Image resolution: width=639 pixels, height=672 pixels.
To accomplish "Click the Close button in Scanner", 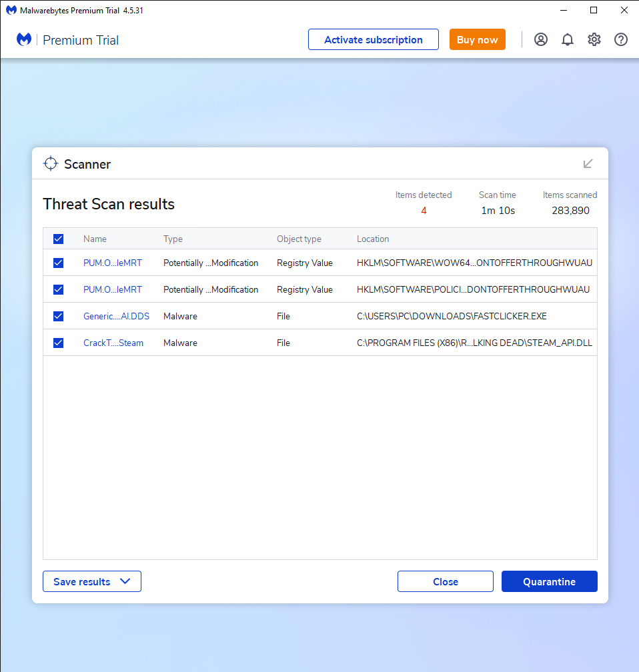I will click(445, 581).
